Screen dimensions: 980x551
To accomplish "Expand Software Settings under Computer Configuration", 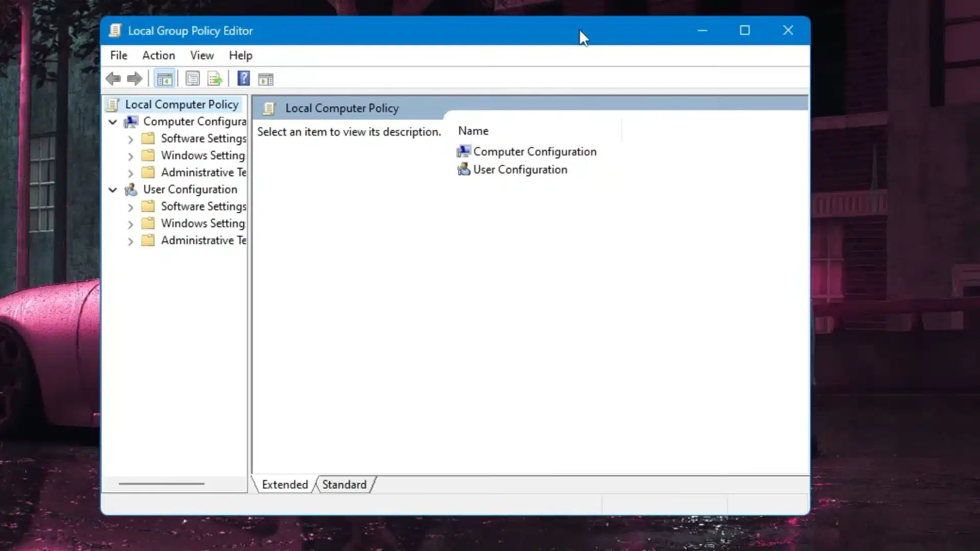I will click(x=131, y=139).
